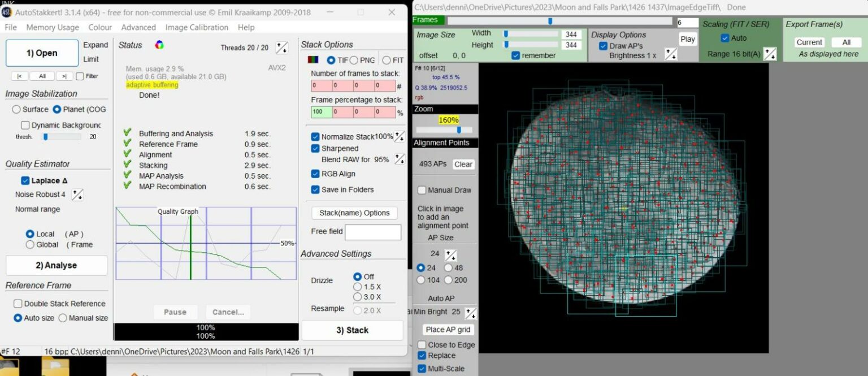Image resolution: width=868 pixels, height=376 pixels.
Task: Enable the Close to Edge option
Action: (422, 345)
